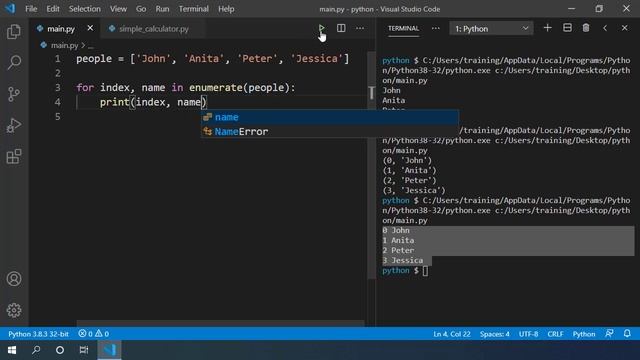The height and width of the screenshot is (360, 640).
Task: Change line endings via CRLF
Action: pyautogui.click(x=555, y=333)
